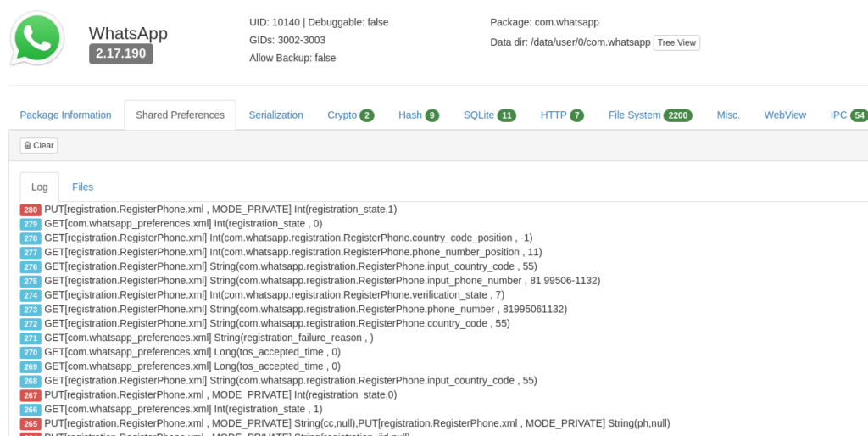Viewport: 868px width, 436px height.
Task: Switch to the Hash tab
Action: (418, 115)
